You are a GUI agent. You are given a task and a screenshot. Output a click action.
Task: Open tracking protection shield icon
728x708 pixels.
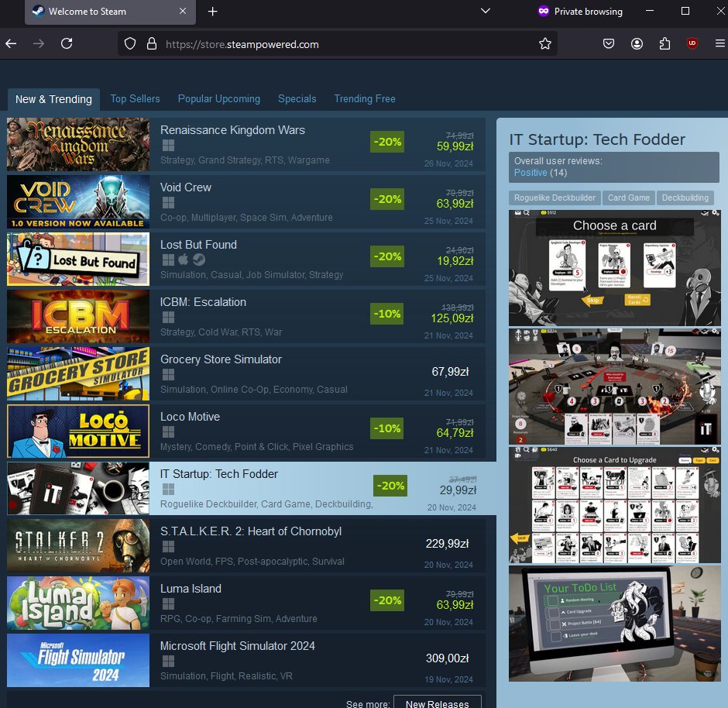pos(130,44)
